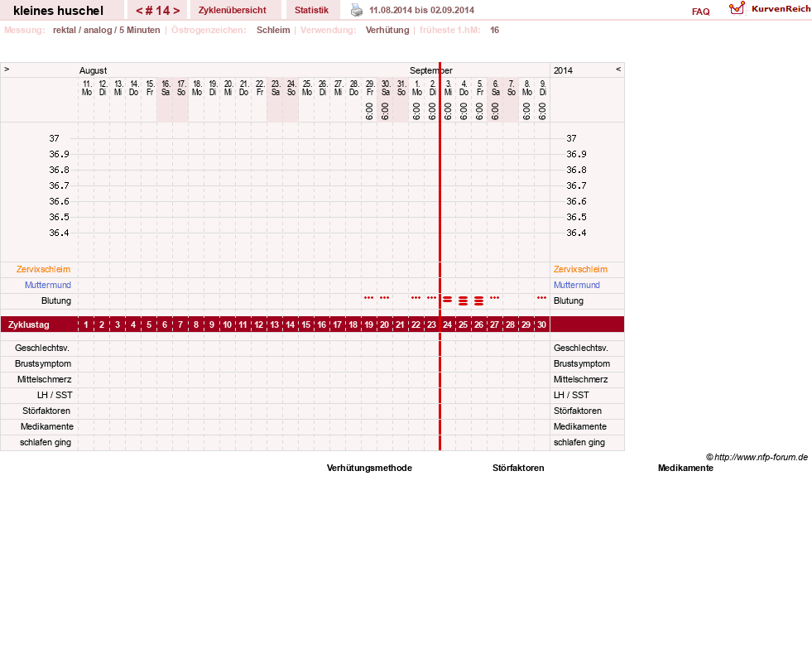This screenshot has height=649, width=812.
Task: Click the spotting bleeding dots on 29. Fr
Action: click(368, 298)
